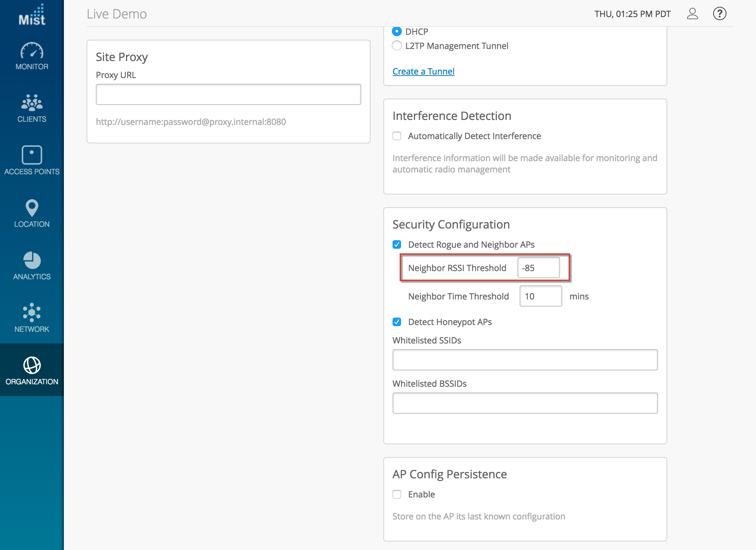Click the Neighbor RSSI Threshold field

tap(538, 268)
